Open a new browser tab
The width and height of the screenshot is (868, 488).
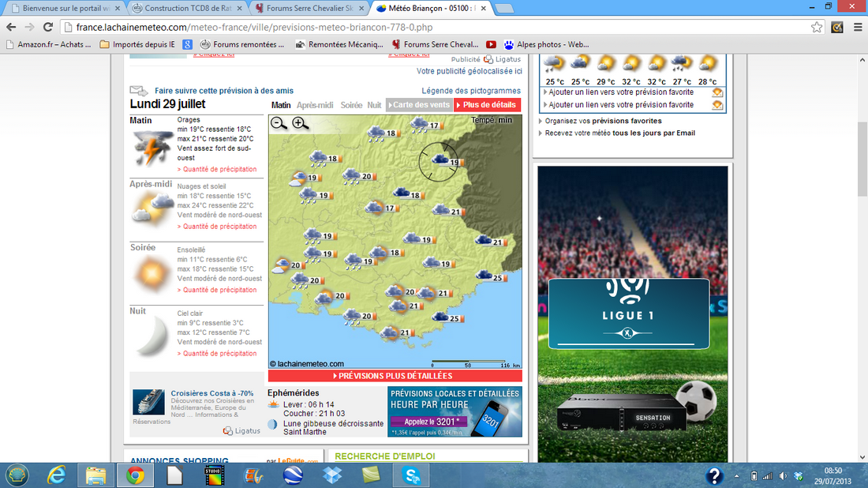tap(503, 9)
